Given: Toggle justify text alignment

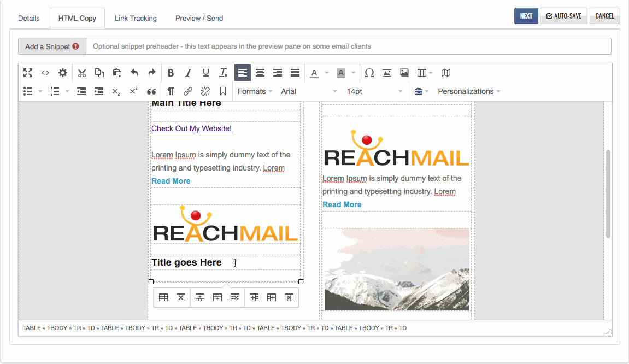Looking at the screenshot, I should click(x=295, y=73).
